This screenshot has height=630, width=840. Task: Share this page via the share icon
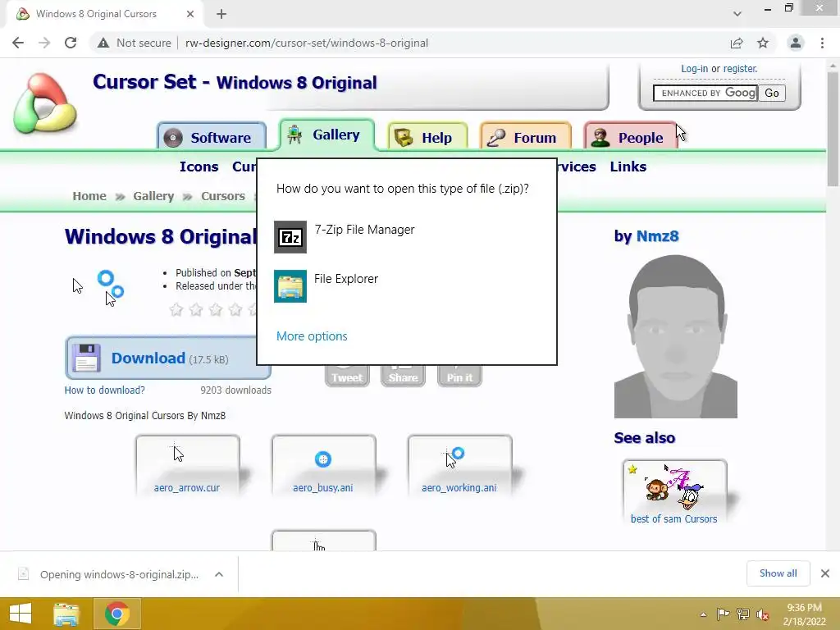737,43
